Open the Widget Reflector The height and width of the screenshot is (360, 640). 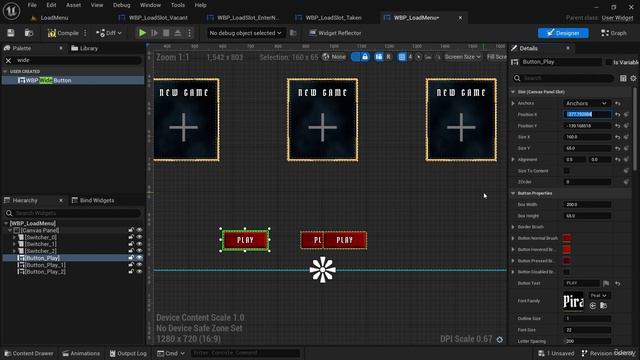[335, 33]
